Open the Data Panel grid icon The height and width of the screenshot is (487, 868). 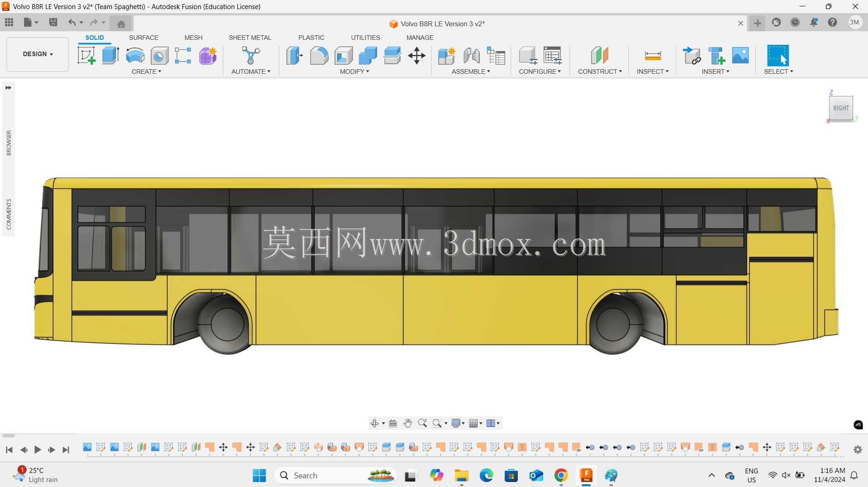pyautogui.click(x=9, y=22)
